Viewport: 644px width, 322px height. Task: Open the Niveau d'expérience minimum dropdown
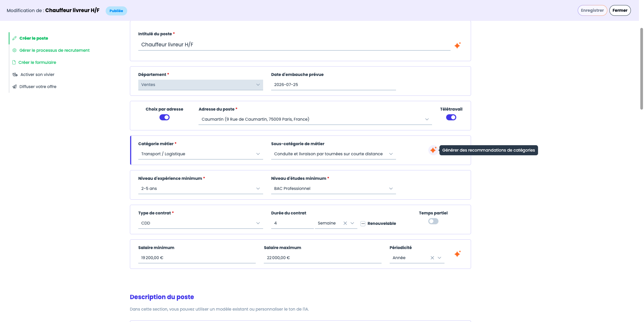click(201, 189)
